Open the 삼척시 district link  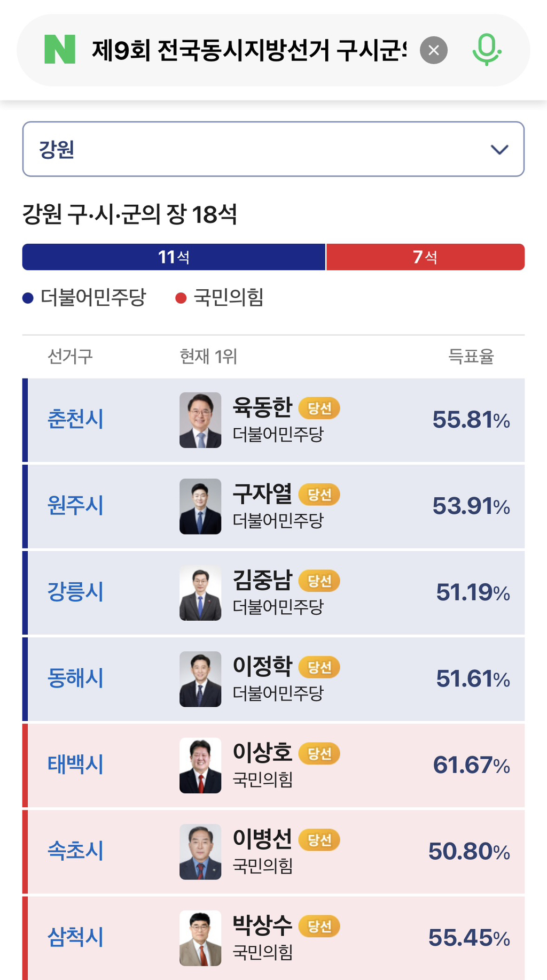75,937
